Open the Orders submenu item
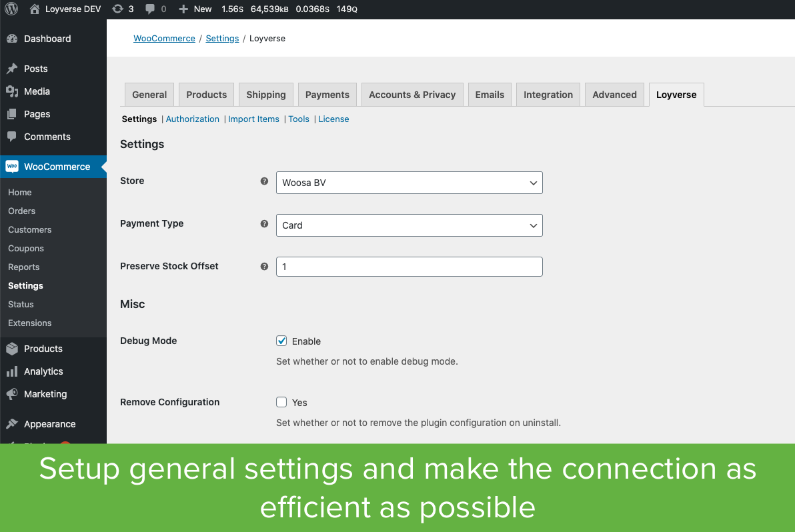This screenshot has width=795, height=532. [x=22, y=211]
